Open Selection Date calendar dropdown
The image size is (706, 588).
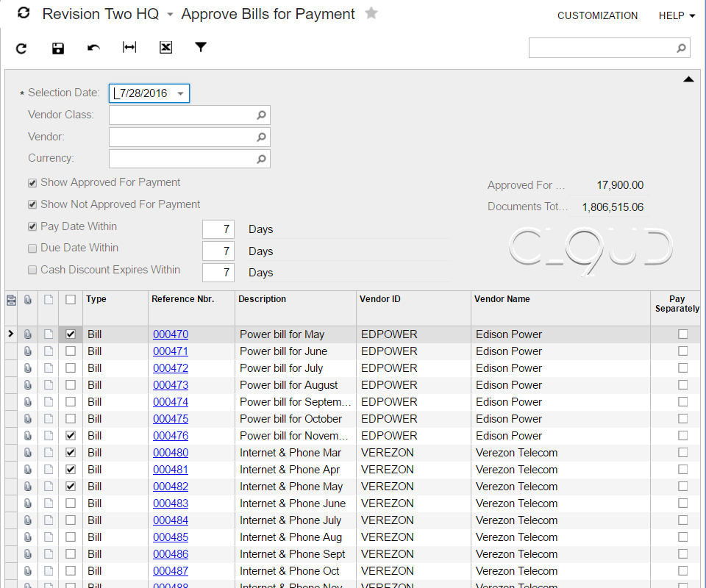point(181,93)
